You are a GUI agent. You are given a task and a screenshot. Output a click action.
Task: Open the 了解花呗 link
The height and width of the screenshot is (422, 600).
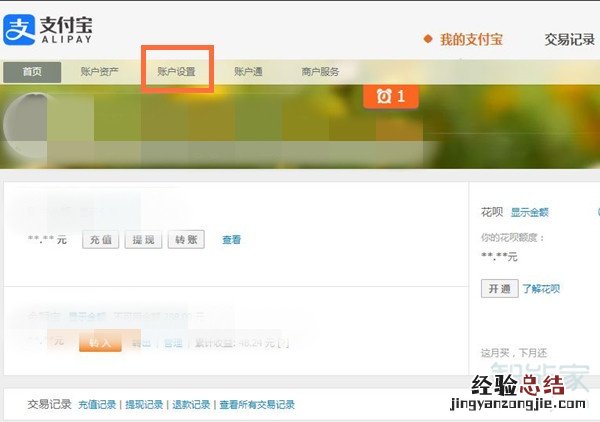click(x=541, y=288)
